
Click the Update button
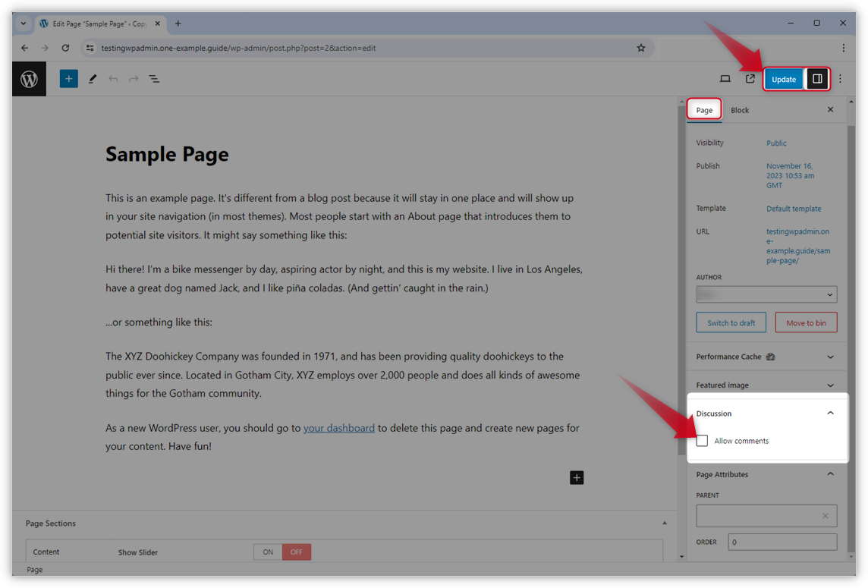pos(782,78)
